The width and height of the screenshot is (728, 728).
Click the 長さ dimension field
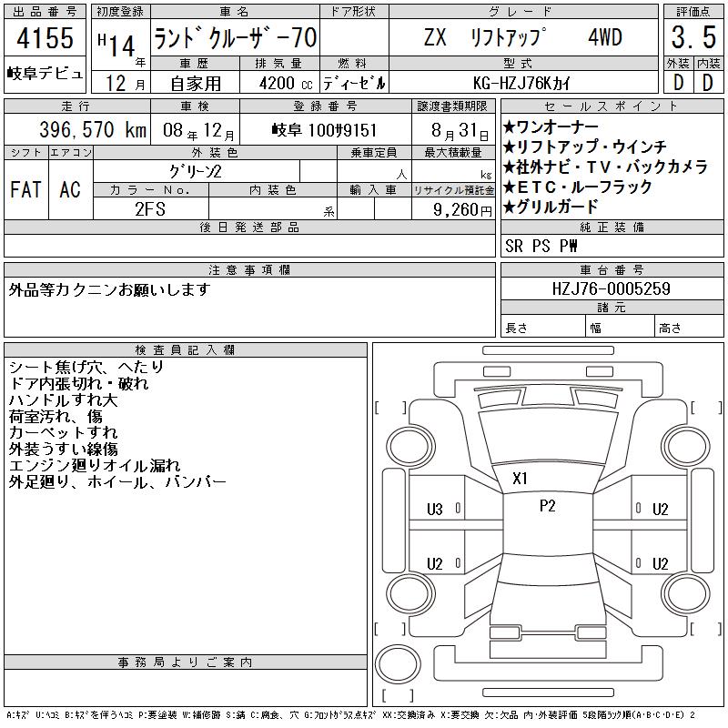point(542,328)
